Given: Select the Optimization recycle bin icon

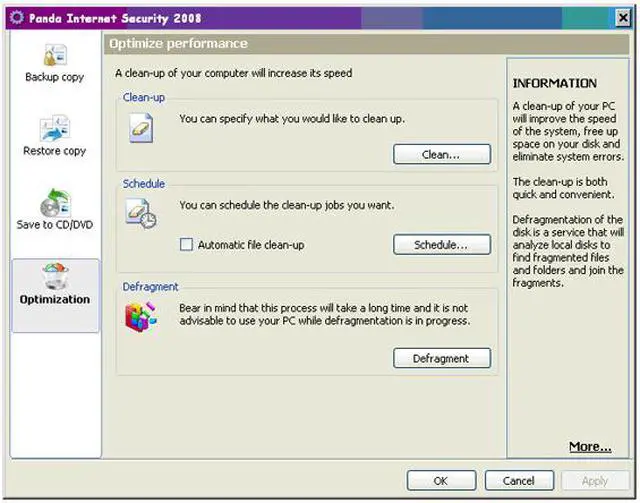Looking at the screenshot, I should [x=55, y=277].
